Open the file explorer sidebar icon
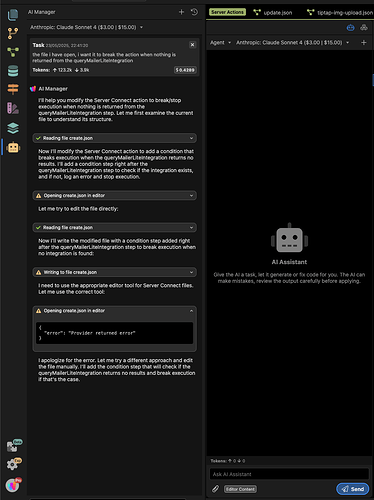This screenshot has width=374, height=500. pyautogui.click(x=13, y=14)
